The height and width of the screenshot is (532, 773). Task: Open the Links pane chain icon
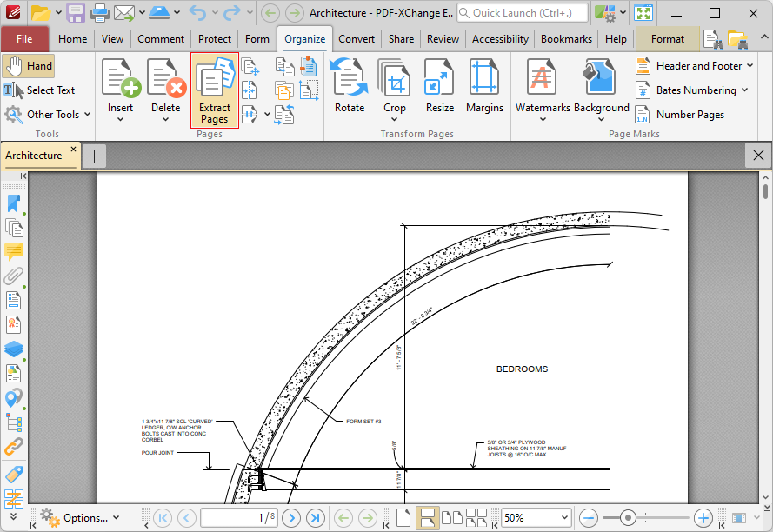tap(14, 447)
